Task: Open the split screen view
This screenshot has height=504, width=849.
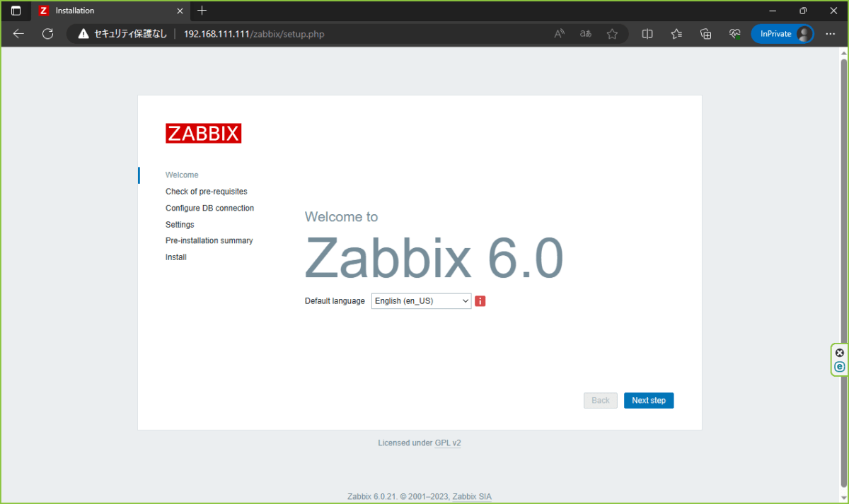Action: tap(647, 33)
